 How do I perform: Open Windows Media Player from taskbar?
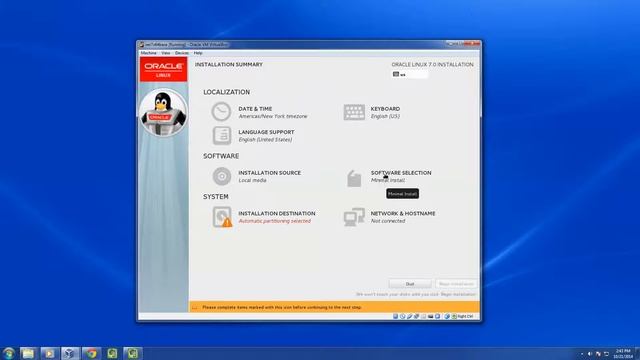click(x=49, y=353)
